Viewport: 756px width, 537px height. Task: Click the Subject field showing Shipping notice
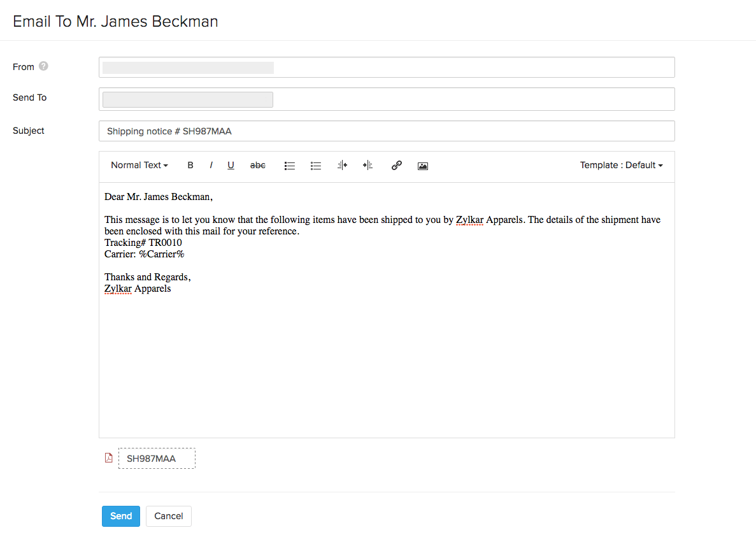tap(386, 131)
